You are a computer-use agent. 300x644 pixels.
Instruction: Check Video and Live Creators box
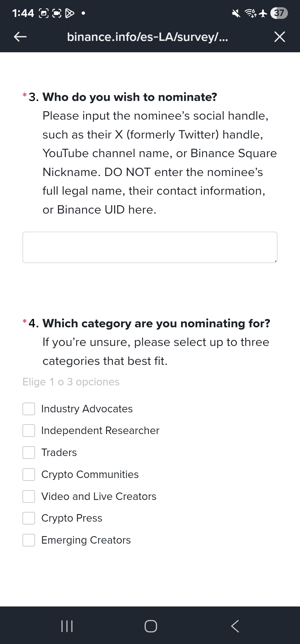click(x=29, y=496)
